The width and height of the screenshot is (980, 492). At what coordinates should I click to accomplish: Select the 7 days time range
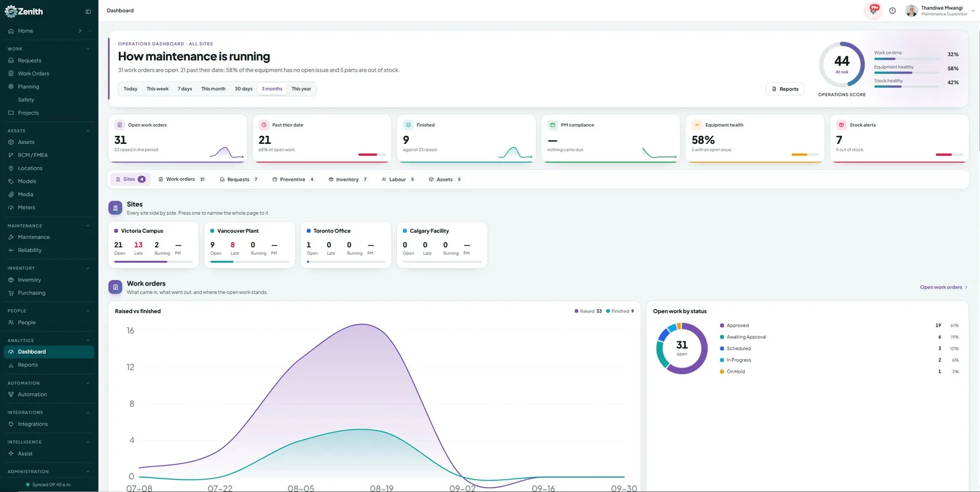coord(185,89)
